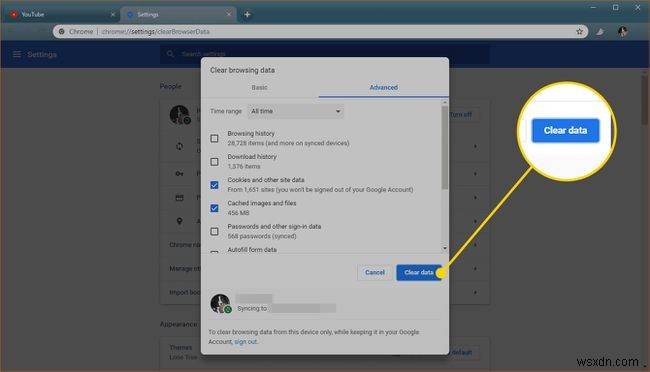Screen dimensions: 650x372
Task: Expand the Passwords row arrow
Action: click(x=475, y=174)
